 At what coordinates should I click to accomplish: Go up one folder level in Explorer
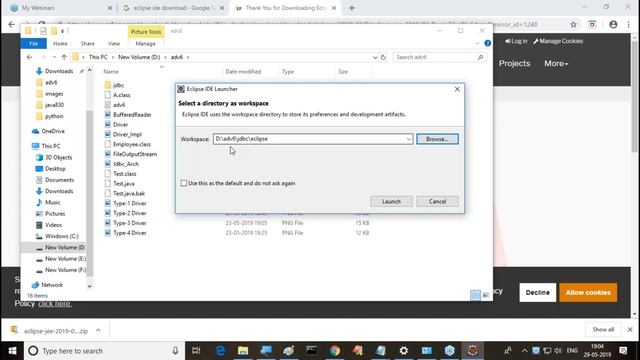pyautogui.click(x=64, y=57)
